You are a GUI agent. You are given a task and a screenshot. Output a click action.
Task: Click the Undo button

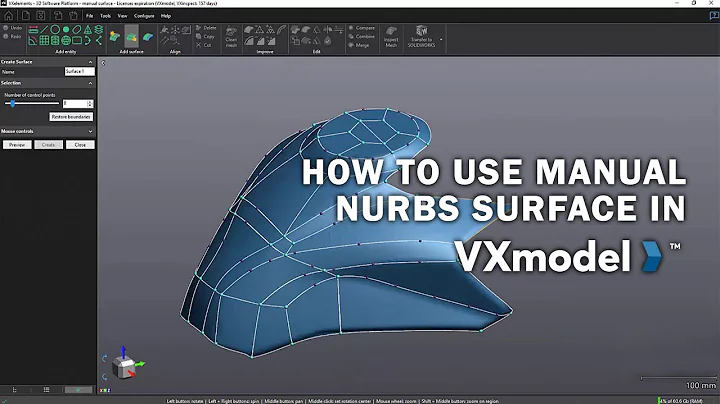tap(12, 28)
